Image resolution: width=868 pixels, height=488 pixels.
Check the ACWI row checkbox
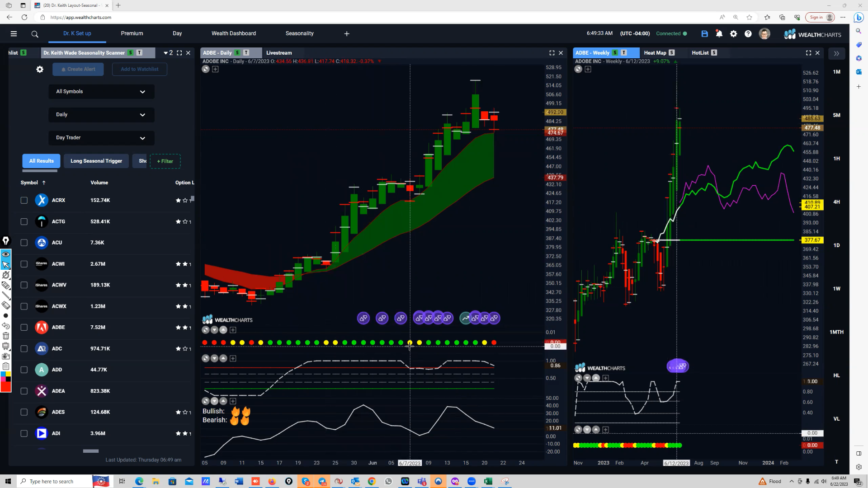pos(24,264)
